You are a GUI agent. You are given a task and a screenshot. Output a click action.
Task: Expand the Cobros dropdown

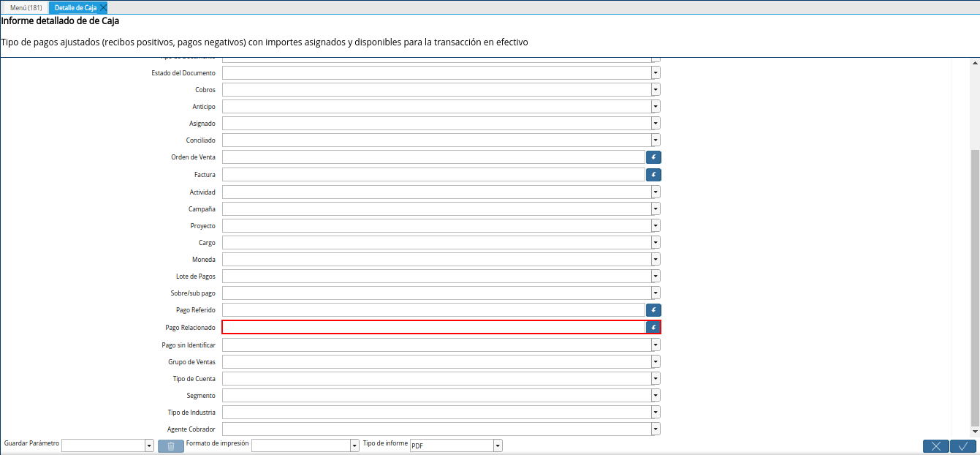656,90
